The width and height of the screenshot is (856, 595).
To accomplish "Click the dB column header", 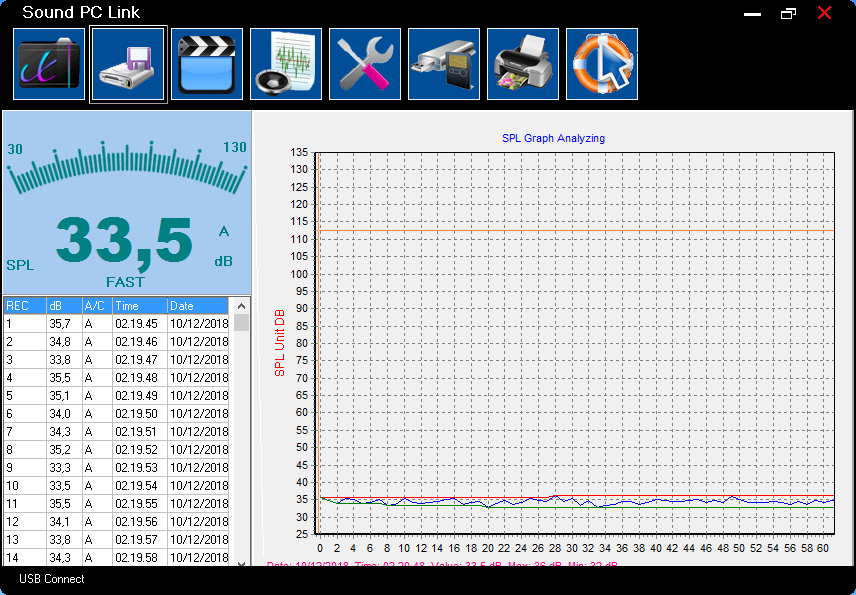I will coord(64,306).
